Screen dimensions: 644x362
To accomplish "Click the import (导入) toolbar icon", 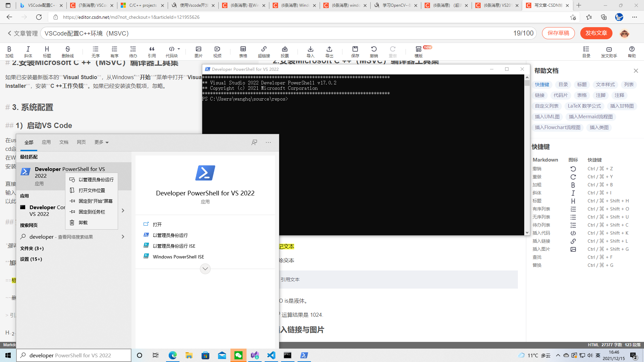I will click(311, 52).
